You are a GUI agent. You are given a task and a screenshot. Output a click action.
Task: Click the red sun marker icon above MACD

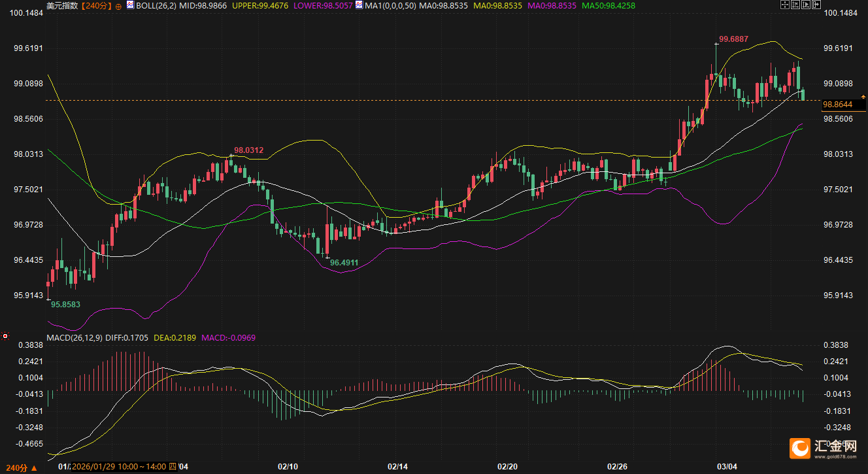click(x=5, y=336)
